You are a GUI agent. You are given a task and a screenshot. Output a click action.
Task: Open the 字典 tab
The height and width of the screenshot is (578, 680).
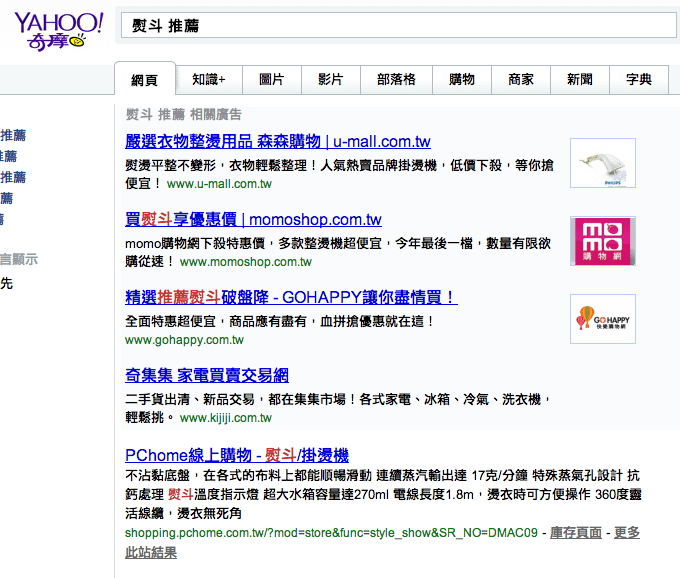(x=639, y=79)
